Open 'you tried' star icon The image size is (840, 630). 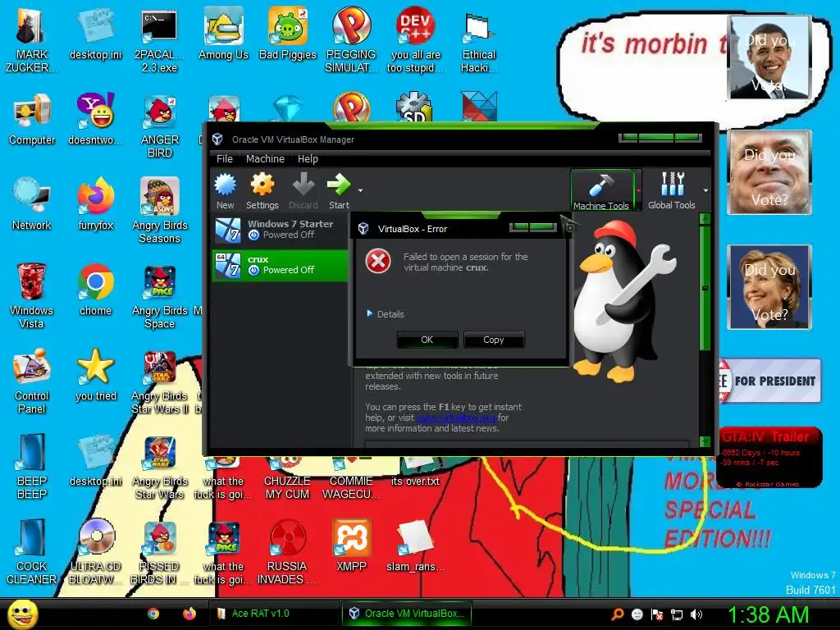coord(95,376)
